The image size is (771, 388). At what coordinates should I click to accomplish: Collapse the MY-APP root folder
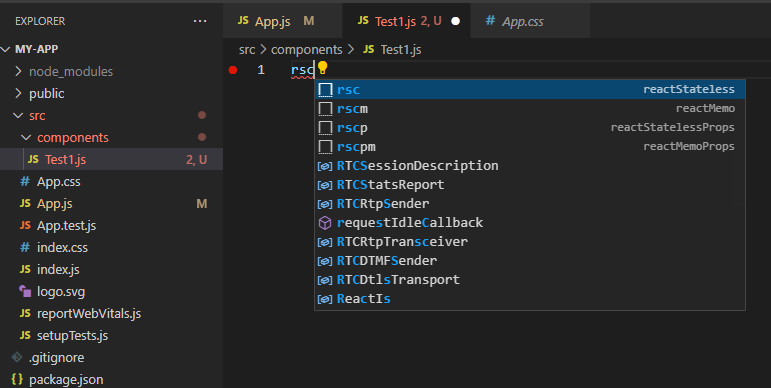(x=6, y=49)
